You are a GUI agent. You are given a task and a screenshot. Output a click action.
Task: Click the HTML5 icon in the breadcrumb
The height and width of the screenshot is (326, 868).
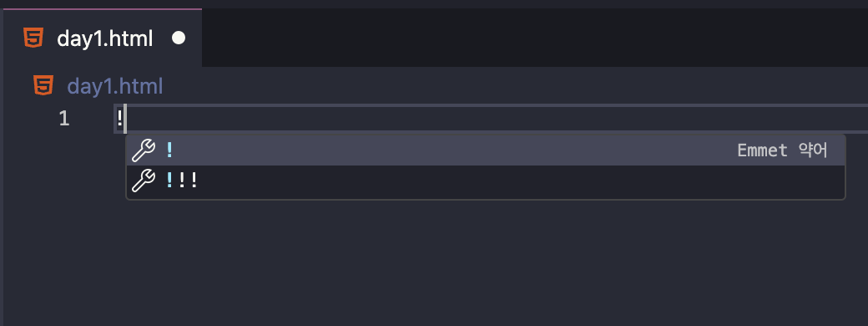point(43,86)
